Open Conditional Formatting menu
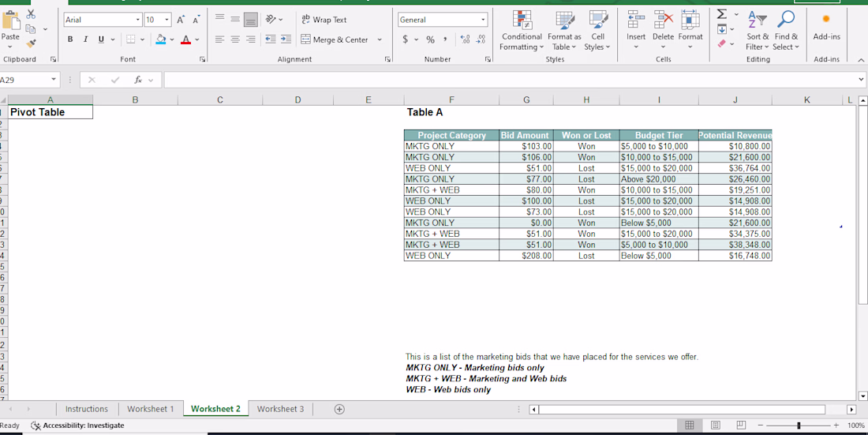 click(x=522, y=31)
